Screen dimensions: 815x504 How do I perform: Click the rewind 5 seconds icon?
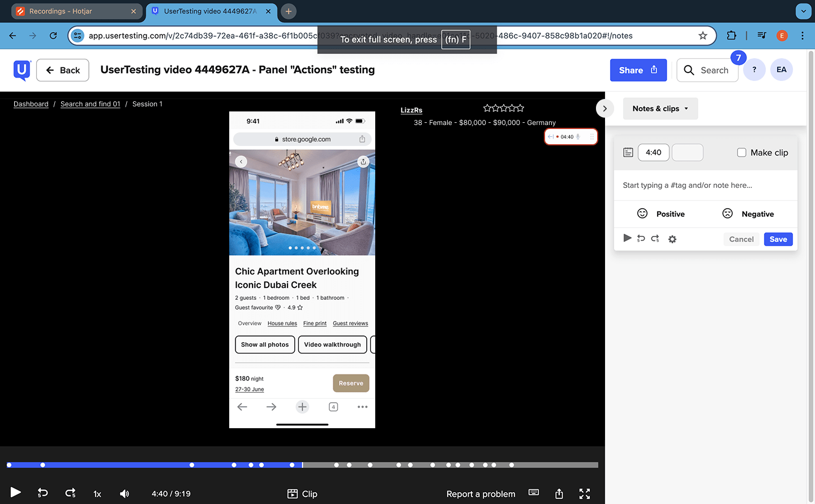[42, 493]
